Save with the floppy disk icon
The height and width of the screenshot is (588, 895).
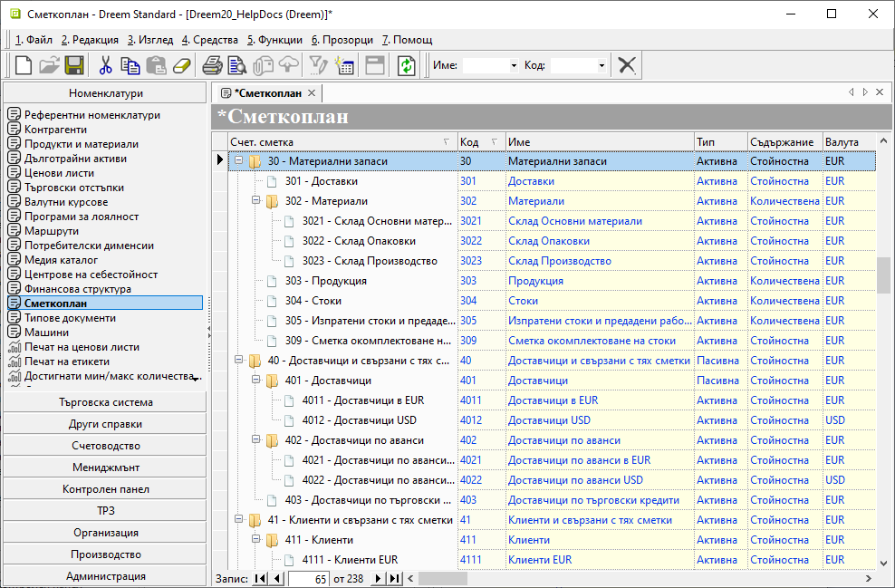tap(74, 65)
